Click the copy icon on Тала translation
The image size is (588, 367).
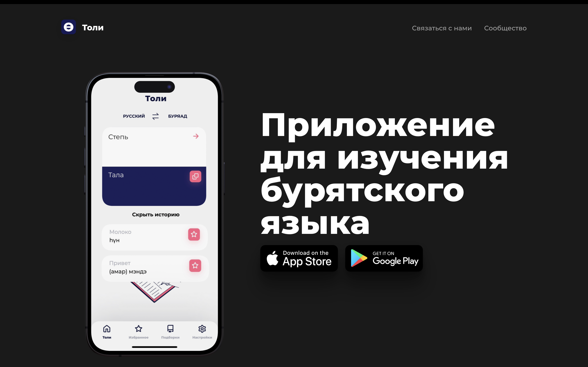(x=195, y=177)
